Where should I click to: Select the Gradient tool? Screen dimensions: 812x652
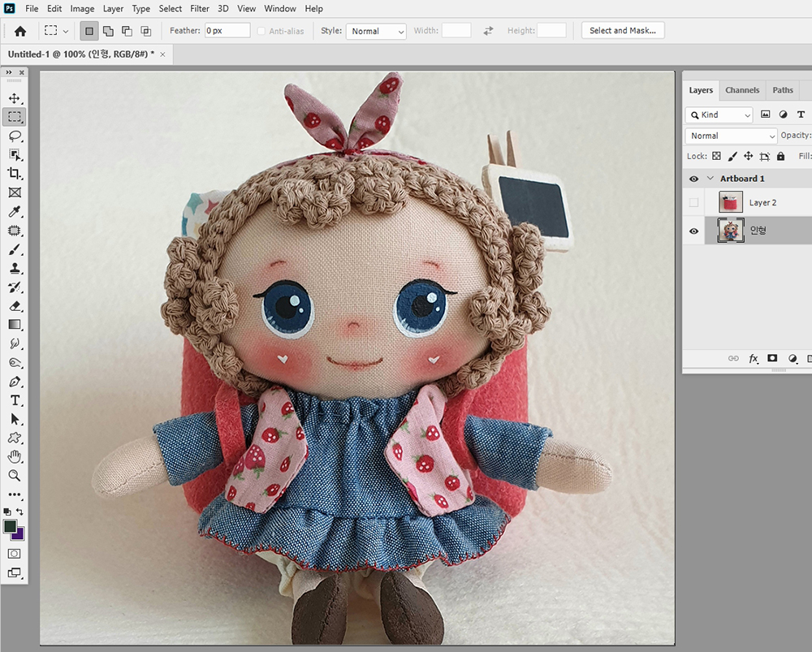tap(15, 325)
